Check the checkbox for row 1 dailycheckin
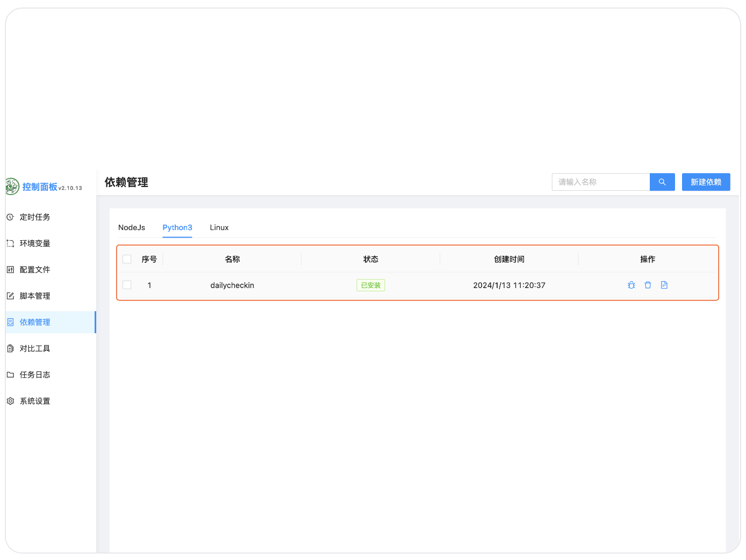Screen dimensions: 746x560 (127, 285)
